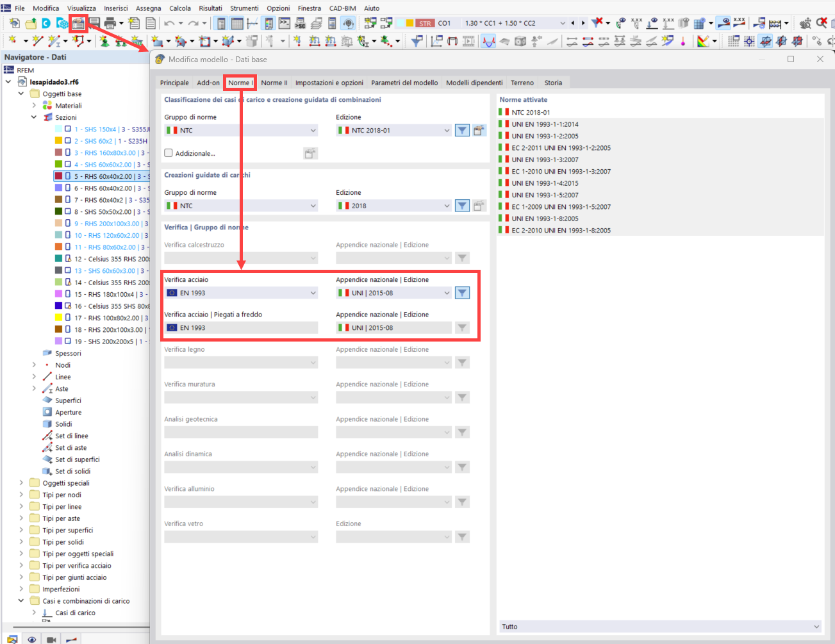Click the new model icon
Screen dimensions: 835x644
pyautogui.click(x=14, y=23)
